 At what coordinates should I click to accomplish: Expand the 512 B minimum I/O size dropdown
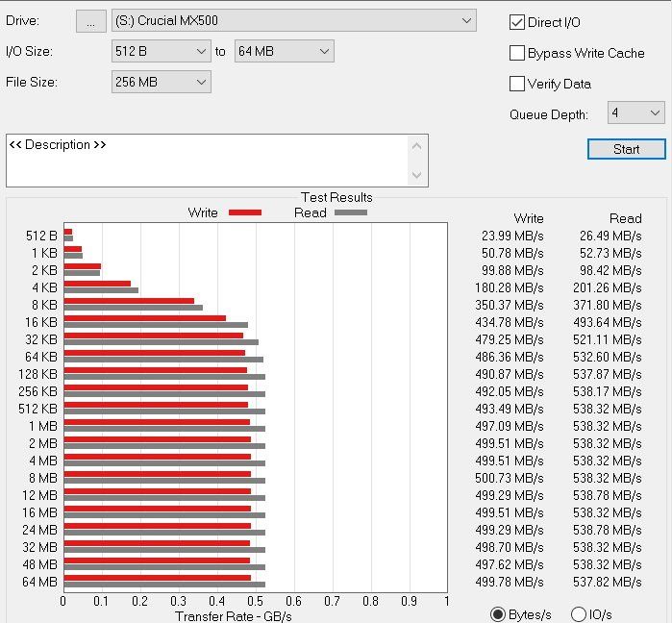pyautogui.click(x=162, y=51)
